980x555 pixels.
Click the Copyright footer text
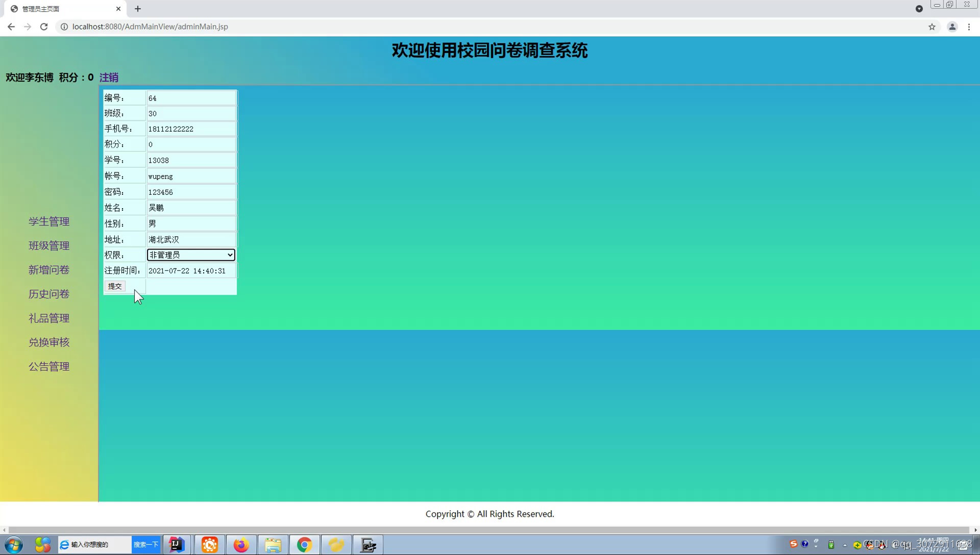[489, 514]
